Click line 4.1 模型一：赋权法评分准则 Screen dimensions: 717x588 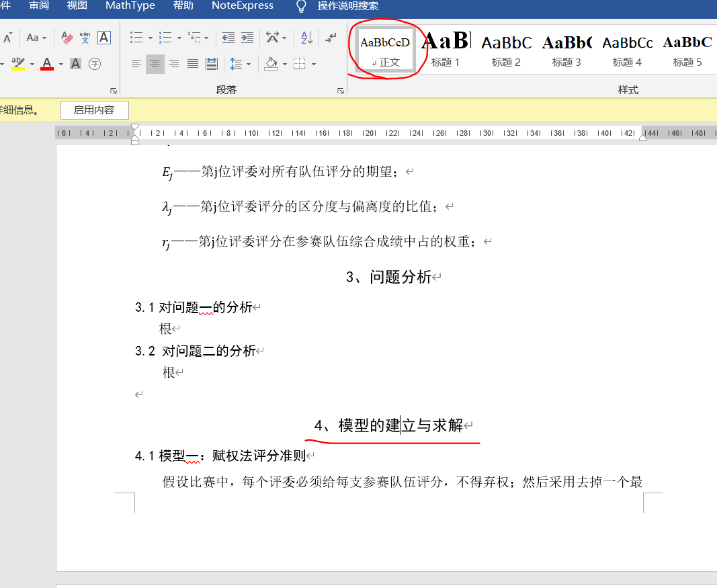pyautogui.click(x=220, y=456)
